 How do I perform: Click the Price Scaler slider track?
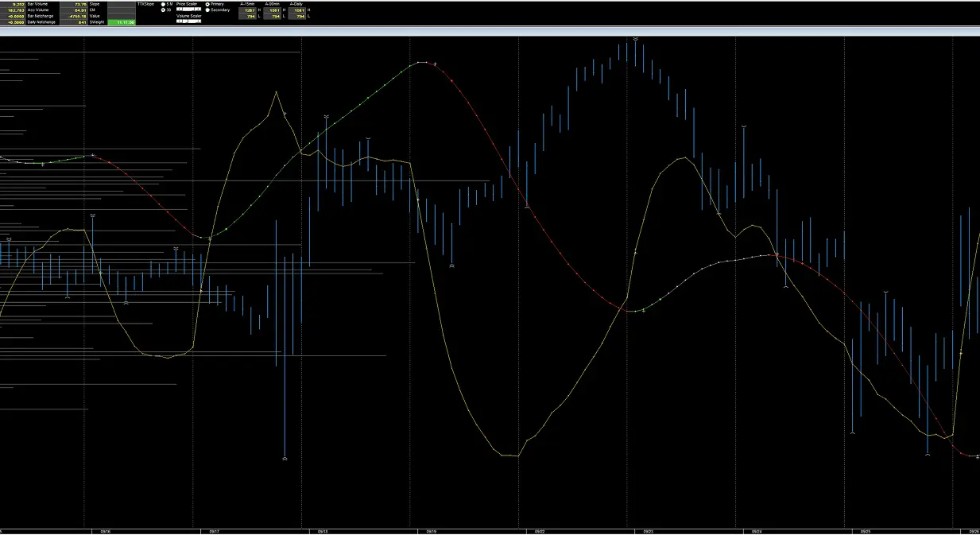(189, 10)
